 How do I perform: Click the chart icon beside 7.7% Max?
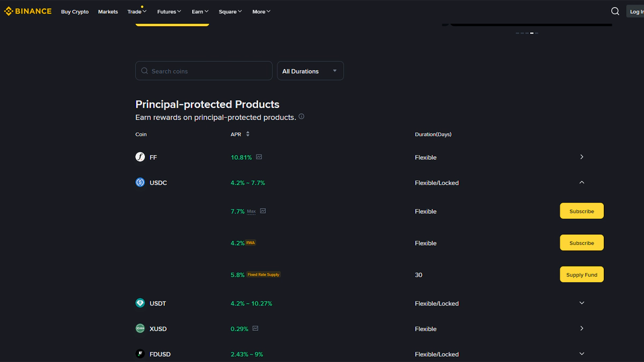tap(263, 211)
